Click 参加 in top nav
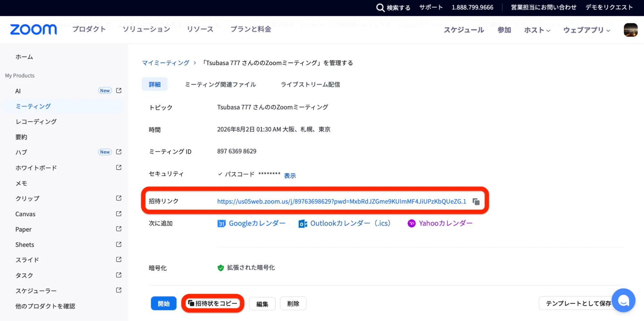The height and width of the screenshot is (321, 644). [x=504, y=30]
